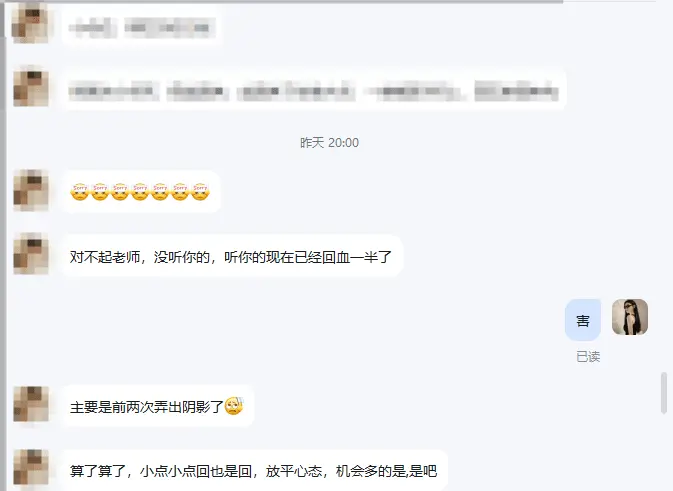Open avatar beside '对不起老师' message
The image size is (673, 491).
(x=31, y=254)
